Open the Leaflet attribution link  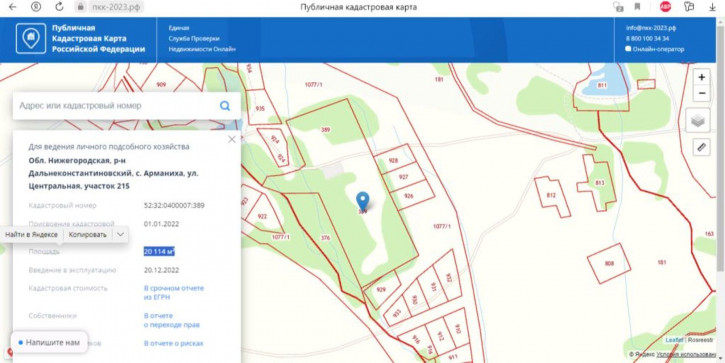coord(675,340)
